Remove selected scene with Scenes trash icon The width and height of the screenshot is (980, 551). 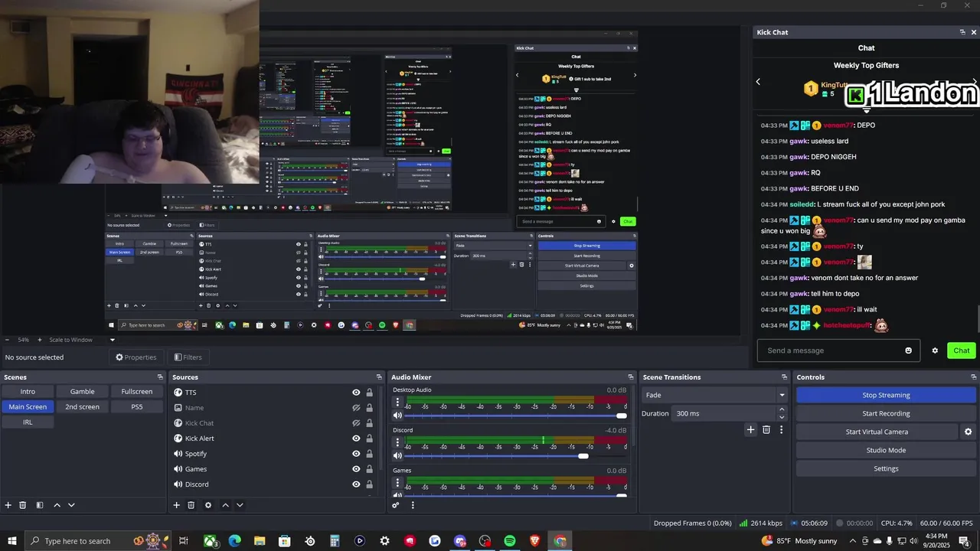click(23, 505)
